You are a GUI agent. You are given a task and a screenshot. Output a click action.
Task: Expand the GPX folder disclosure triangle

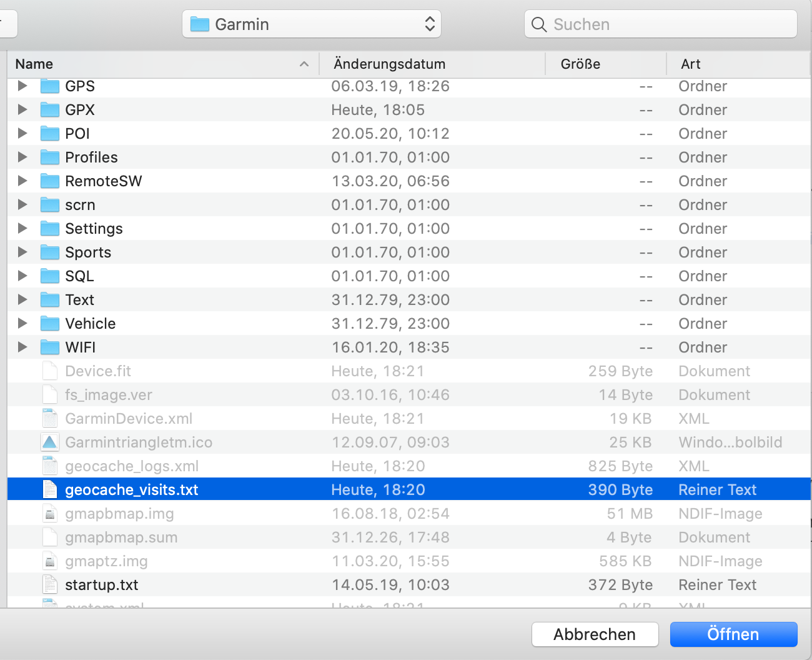22,109
